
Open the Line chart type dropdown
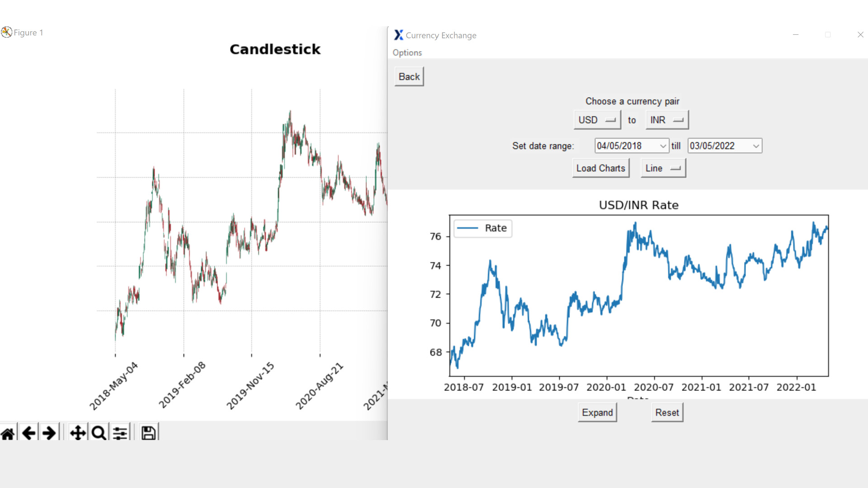click(x=663, y=168)
